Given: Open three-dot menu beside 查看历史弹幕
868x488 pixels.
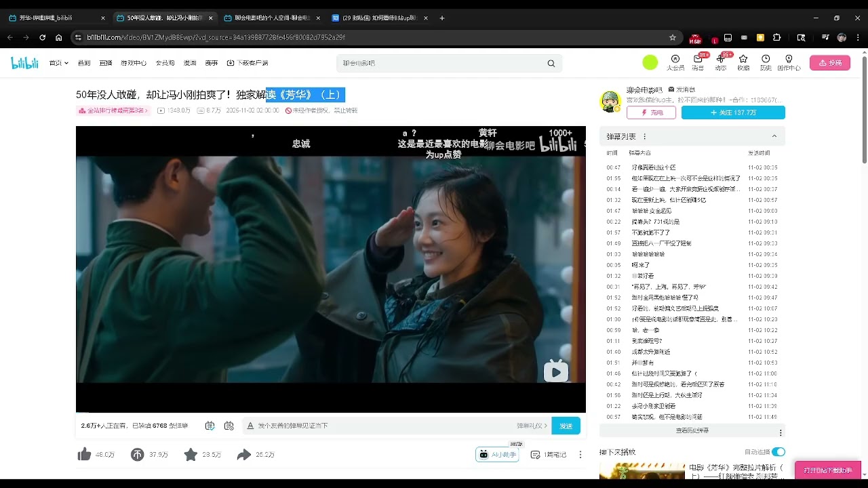Looking at the screenshot, I should 781,432.
